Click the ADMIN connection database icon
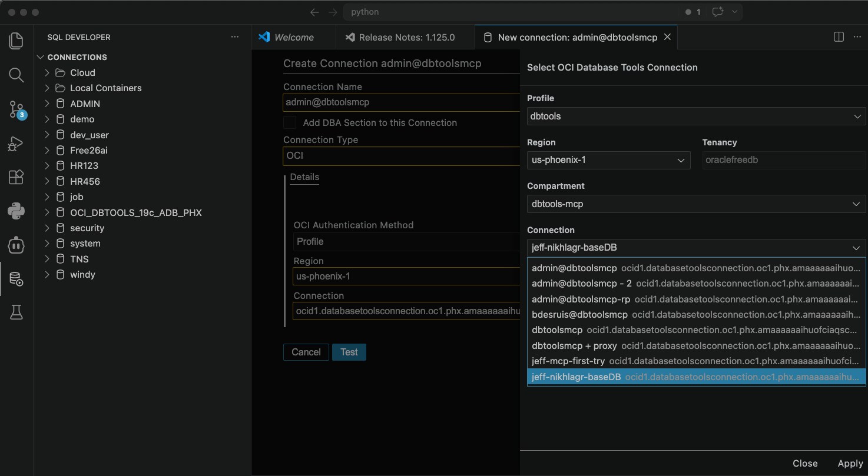 (60, 104)
